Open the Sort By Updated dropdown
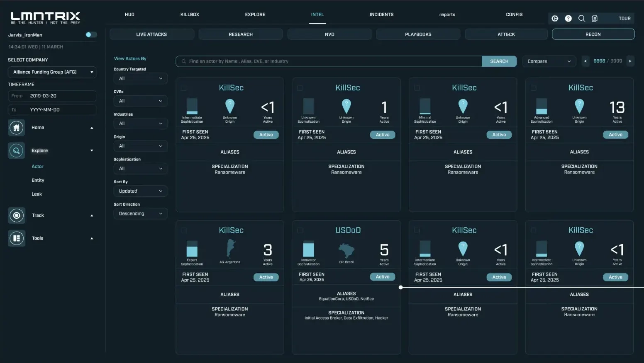Screen dimensions: 644x363 coord(141,191)
